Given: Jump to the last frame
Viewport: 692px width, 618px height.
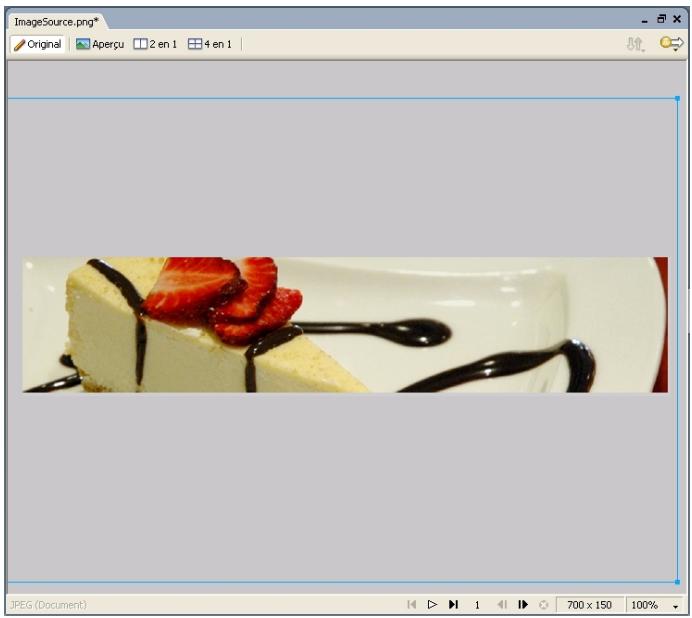Looking at the screenshot, I should 453,604.
